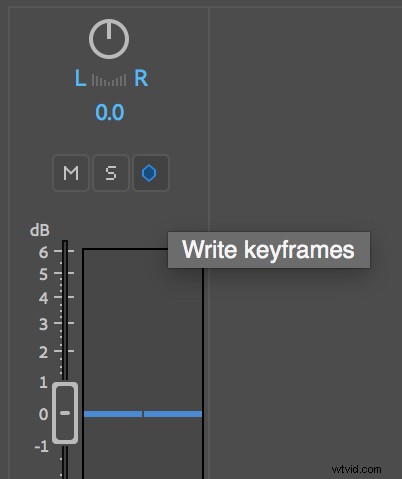
Task: Set fader at the 6 dB mark
Action: coord(43,252)
